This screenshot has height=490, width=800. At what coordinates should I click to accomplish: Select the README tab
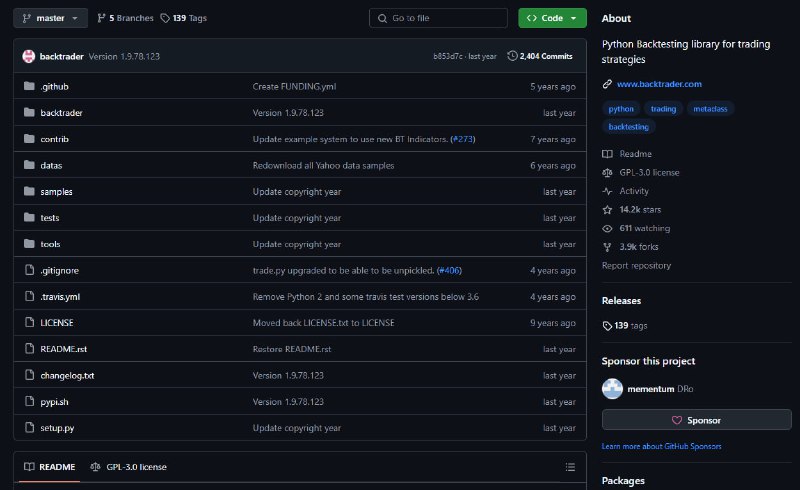pyautogui.click(x=50, y=467)
